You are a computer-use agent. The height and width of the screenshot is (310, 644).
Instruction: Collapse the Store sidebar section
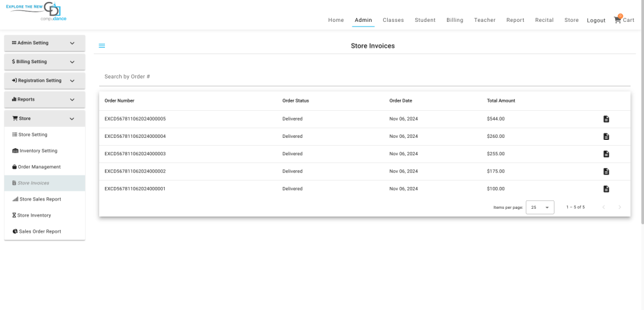[45, 119]
